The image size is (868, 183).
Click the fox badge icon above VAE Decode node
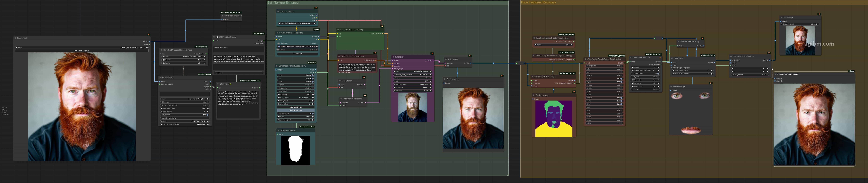point(470,56)
